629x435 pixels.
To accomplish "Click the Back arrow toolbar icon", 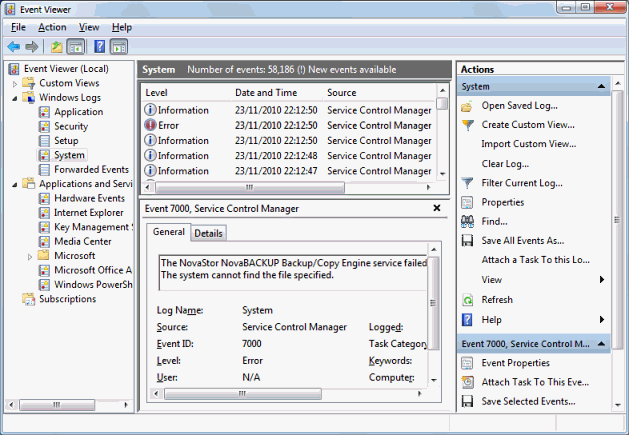I will click(x=14, y=47).
